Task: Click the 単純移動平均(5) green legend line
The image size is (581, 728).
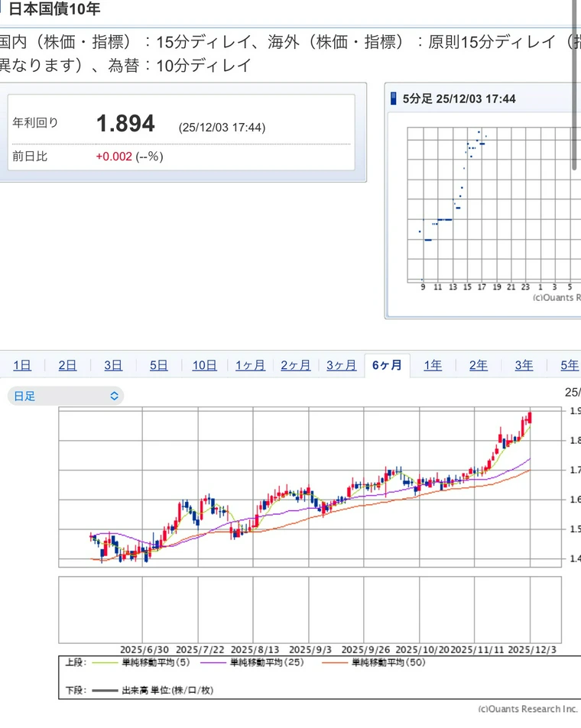Action: (x=105, y=663)
